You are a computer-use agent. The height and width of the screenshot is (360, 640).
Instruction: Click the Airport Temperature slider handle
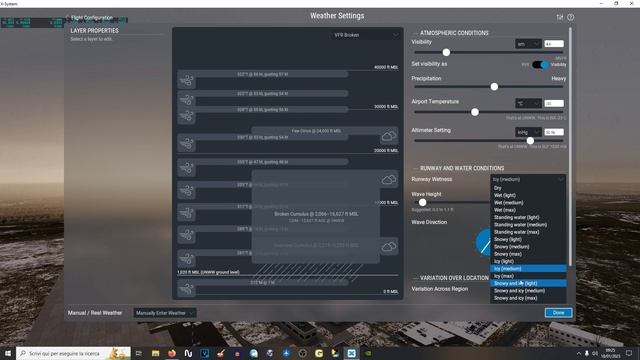[x=475, y=112]
